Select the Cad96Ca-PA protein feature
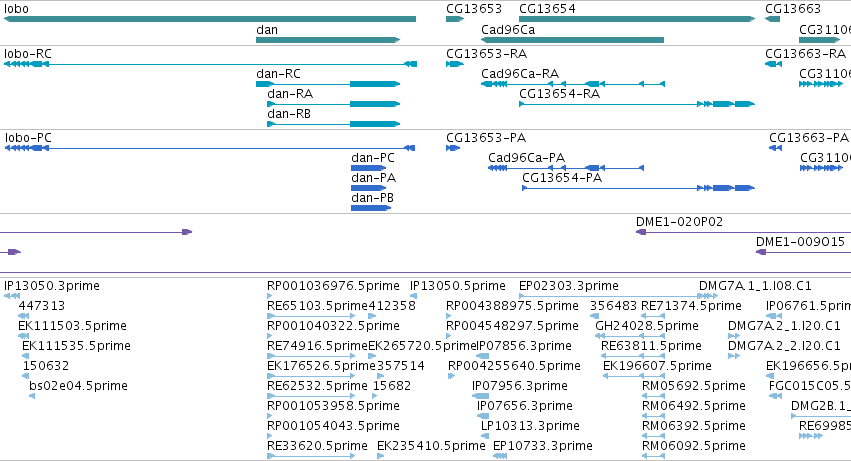 pos(566,168)
